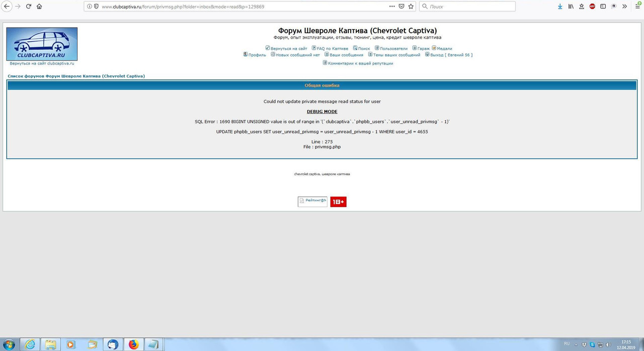Image resolution: width=644 pixels, height=351 pixels.
Task: Open the 'Пользователи' members list link
Action: (393, 48)
